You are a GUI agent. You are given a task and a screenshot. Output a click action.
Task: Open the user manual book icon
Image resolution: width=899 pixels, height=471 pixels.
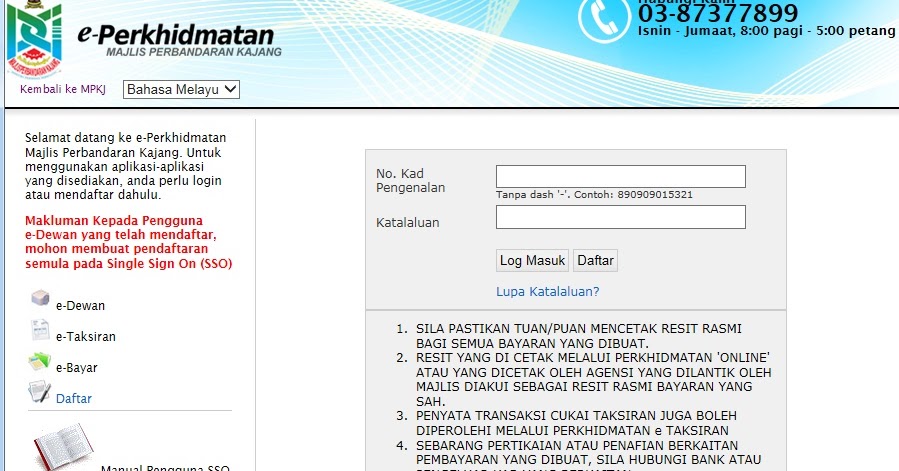pyautogui.click(x=63, y=447)
